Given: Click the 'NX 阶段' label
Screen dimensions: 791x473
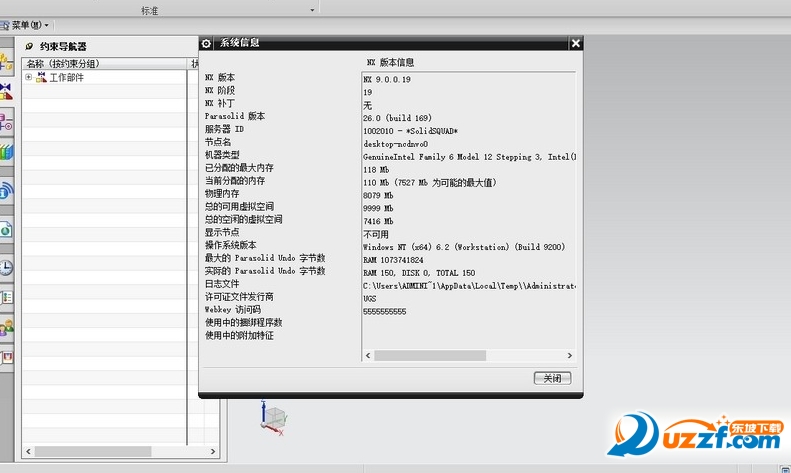Looking at the screenshot, I should pyautogui.click(x=220, y=90).
